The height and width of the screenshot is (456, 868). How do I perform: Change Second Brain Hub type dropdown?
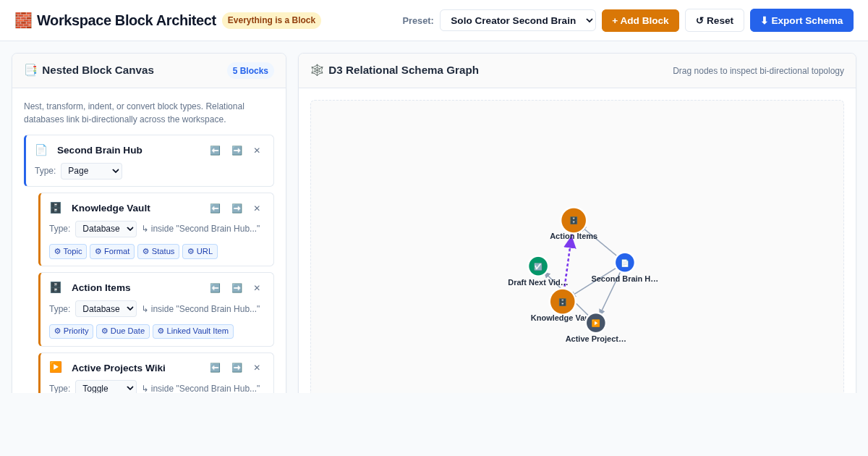point(91,171)
